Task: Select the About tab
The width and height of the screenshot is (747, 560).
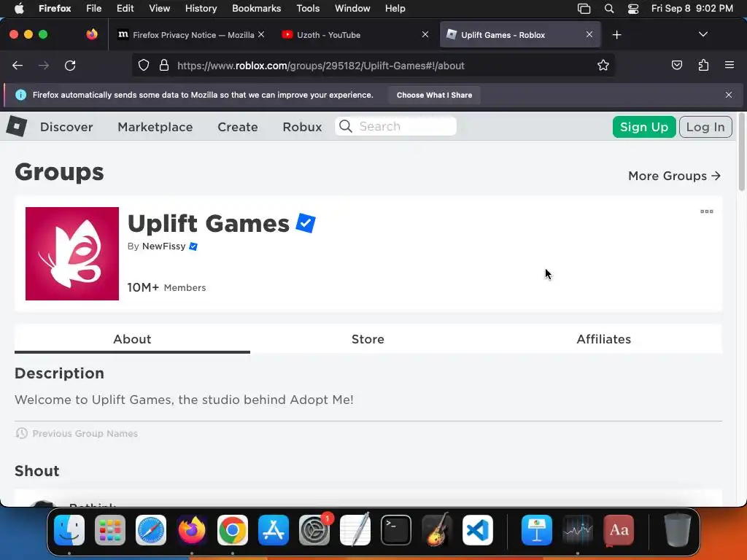Action: click(x=133, y=339)
